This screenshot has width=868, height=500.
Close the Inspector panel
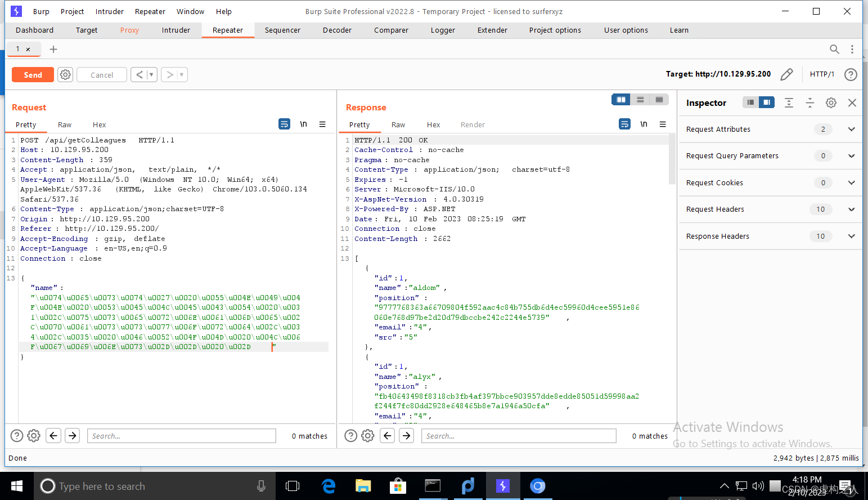852,102
